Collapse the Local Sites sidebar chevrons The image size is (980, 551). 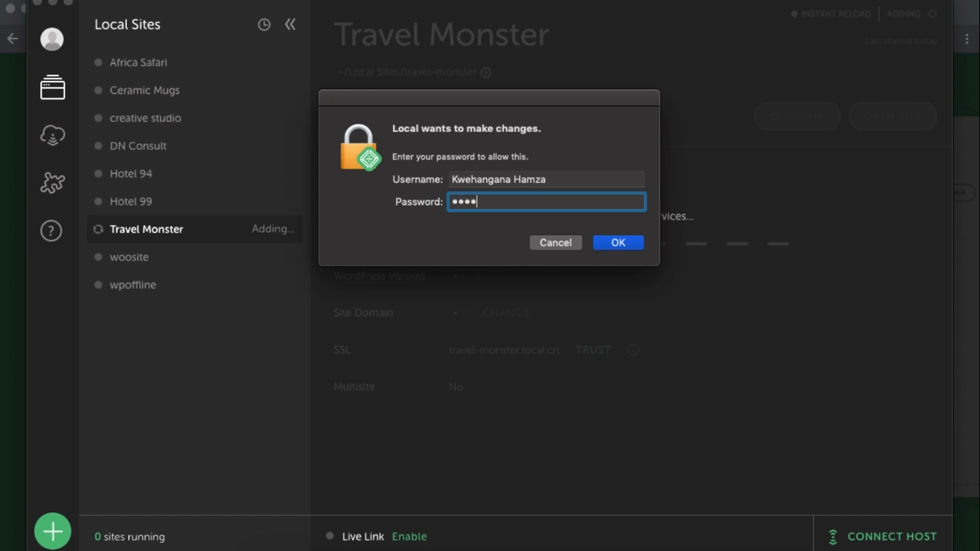point(290,24)
